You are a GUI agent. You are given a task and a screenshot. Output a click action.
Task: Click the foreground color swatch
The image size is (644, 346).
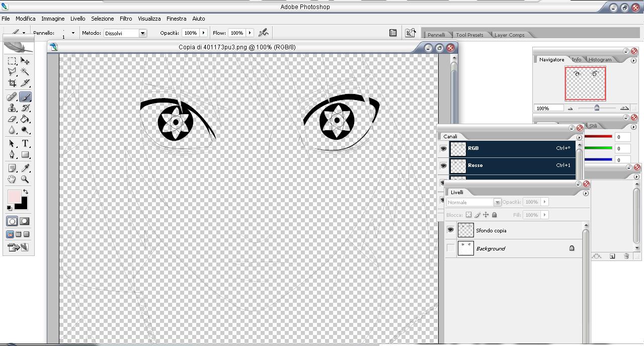(14, 196)
